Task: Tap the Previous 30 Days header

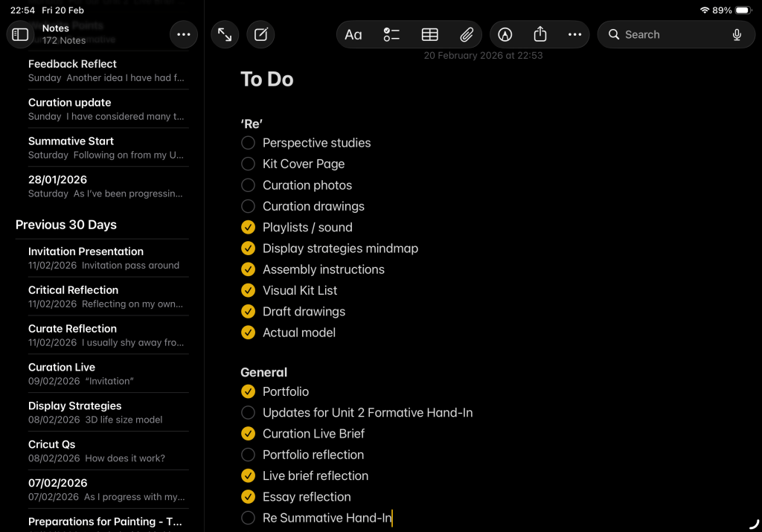Action: pos(66,225)
